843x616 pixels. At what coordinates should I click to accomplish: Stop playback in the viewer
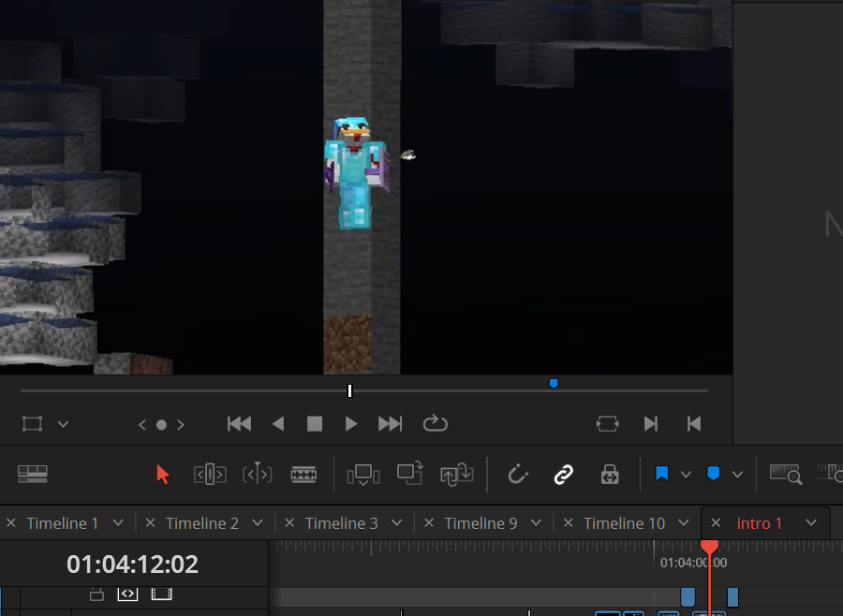tap(315, 424)
